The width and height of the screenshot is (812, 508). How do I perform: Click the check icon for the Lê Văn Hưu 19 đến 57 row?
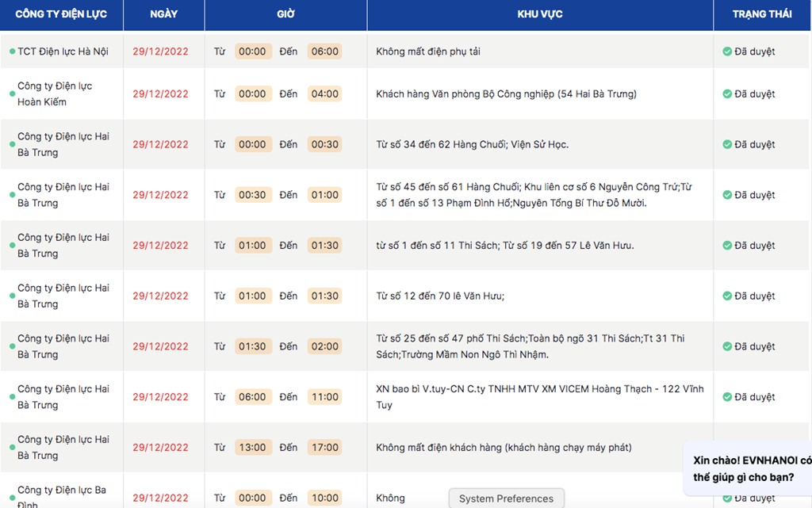[x=727, y=245]
